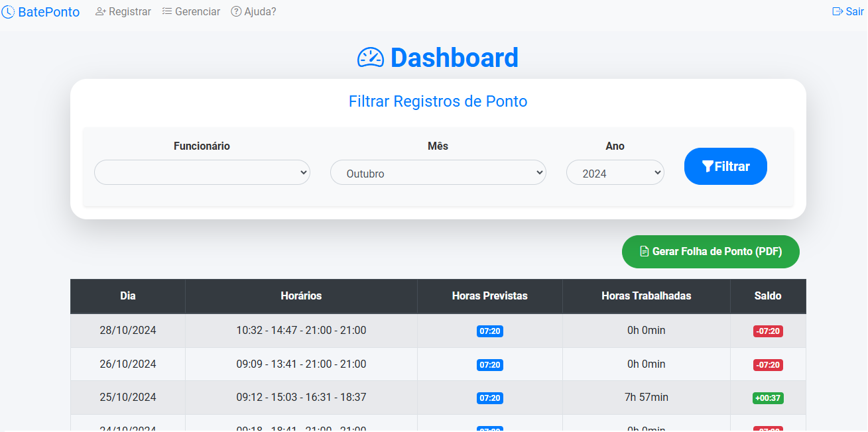Click the Dashboard speedometer icon
868x432 pixels.
coord(371,58)
